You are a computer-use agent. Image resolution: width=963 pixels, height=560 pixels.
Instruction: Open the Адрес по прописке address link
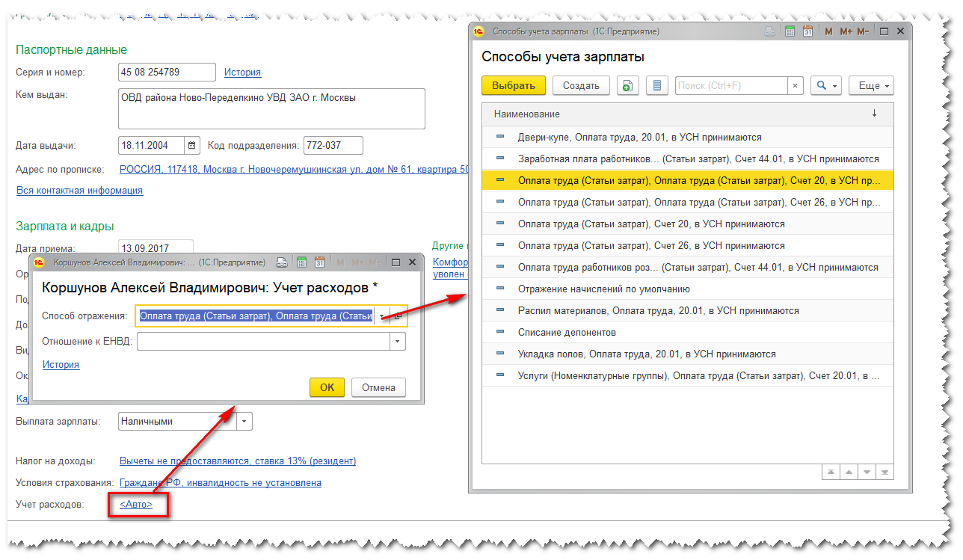[295, 170]
